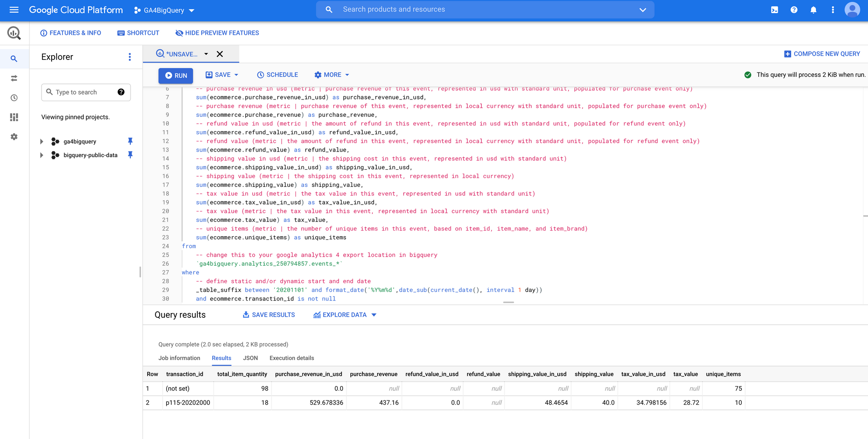
Task: Expand the ga4bigquery project tree
Action: pyautogui.click(x=42, y=142)
